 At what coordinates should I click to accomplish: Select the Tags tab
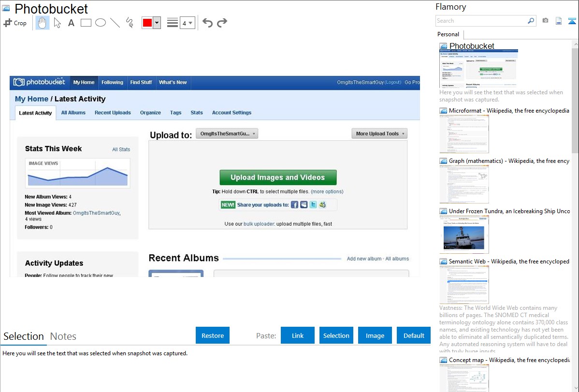tap(176, 113)
